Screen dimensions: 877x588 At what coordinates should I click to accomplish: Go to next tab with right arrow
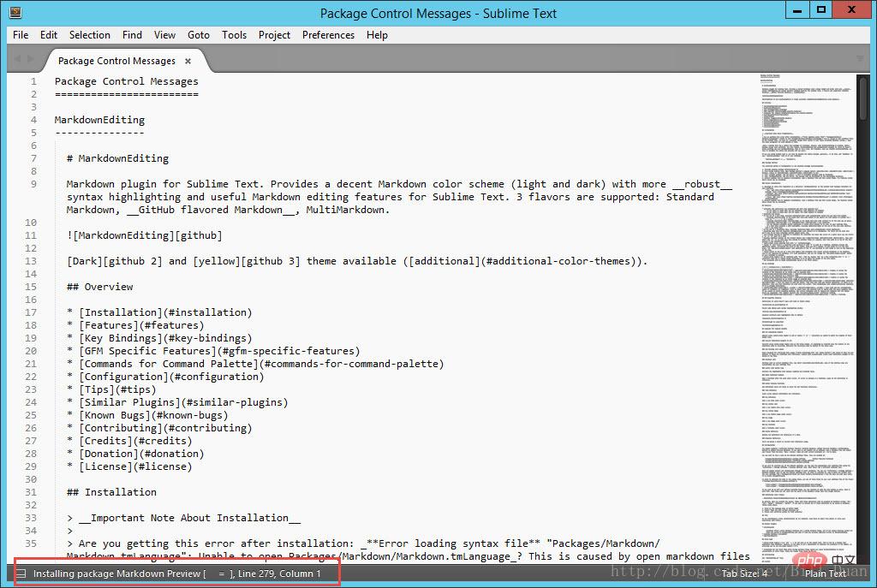[x=30, y=59]
